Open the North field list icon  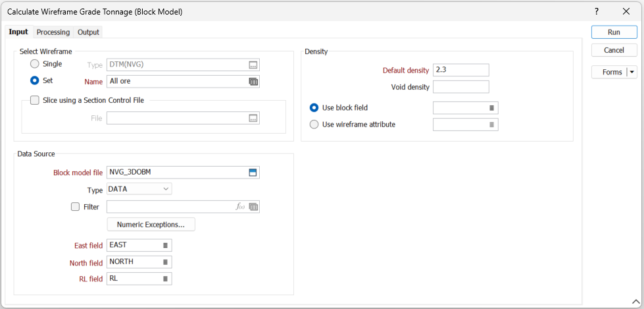[165, 262]
